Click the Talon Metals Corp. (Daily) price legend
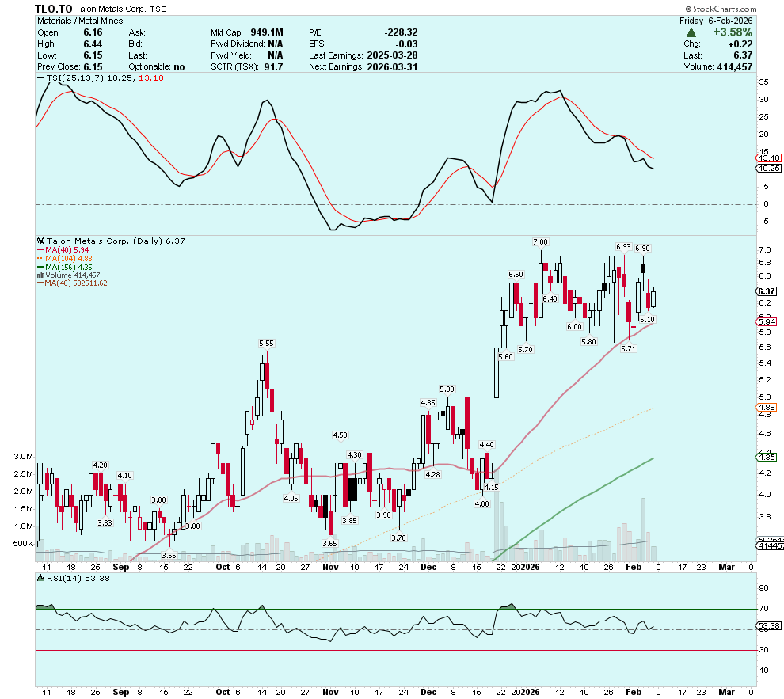Viewport: 784px width, 699px height. tap(111, 241)
